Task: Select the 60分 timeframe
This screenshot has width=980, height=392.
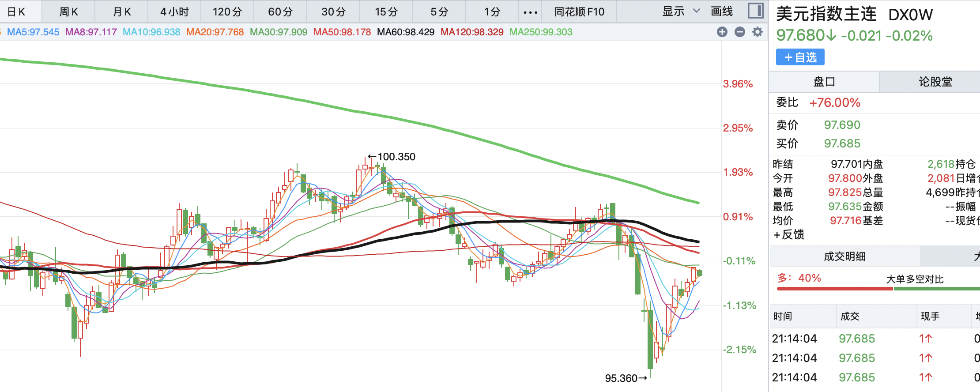Action: [x=280, y=12]
